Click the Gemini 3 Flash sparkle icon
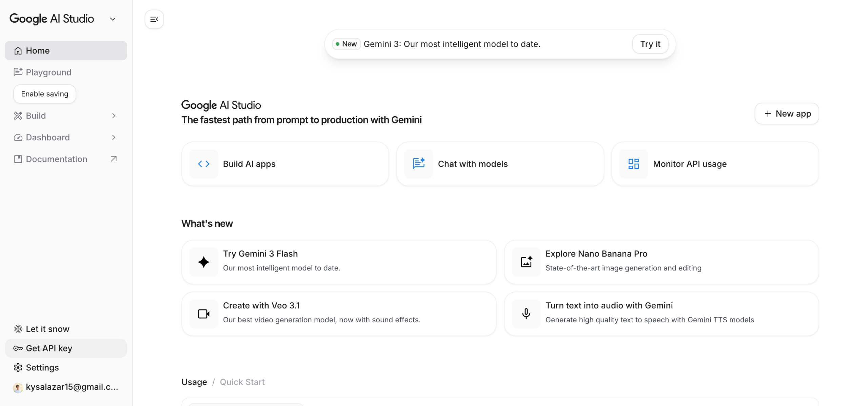Image resolution: width=868 pixels, height=406 pixels. (x=203, y=262)
